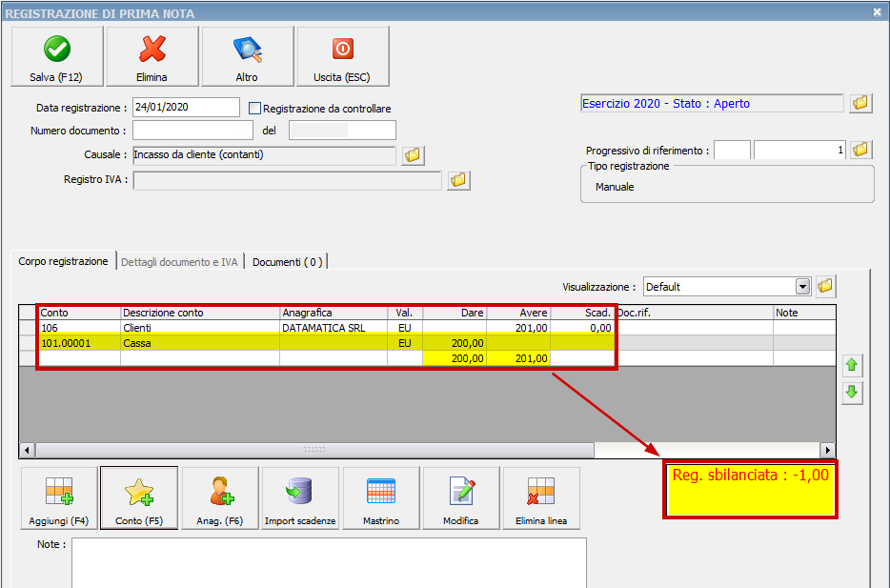Click grid scrollbar left arrow
The height and width of the screenshot is (588, 890).
click(x=27, y=450)
